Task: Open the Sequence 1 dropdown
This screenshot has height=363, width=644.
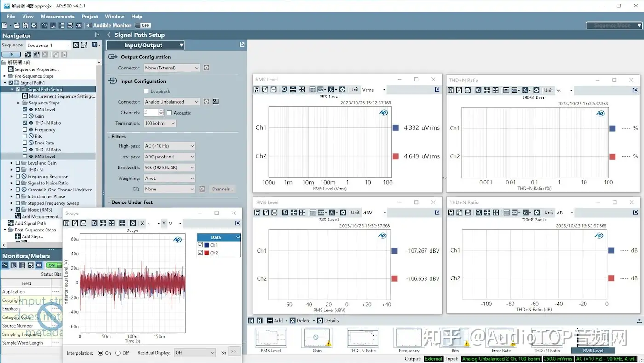Action: tap(48, 45)
